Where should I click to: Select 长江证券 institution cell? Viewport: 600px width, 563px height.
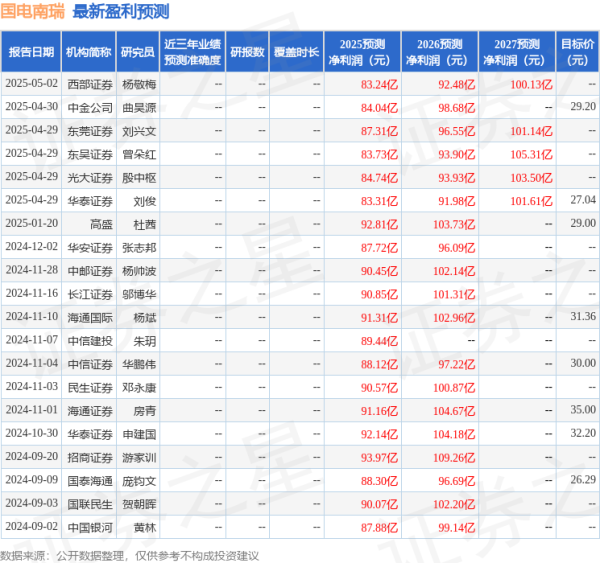coord(90,294)
